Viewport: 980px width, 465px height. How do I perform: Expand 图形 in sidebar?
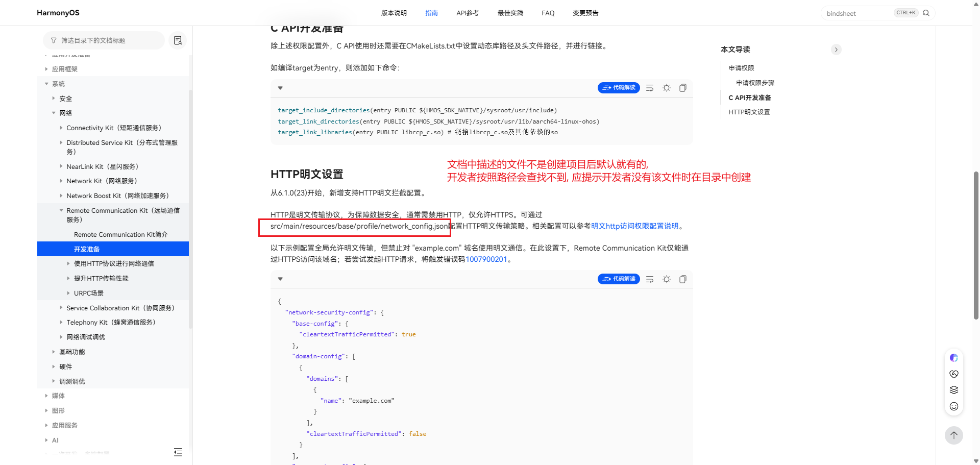click(46, 410)
